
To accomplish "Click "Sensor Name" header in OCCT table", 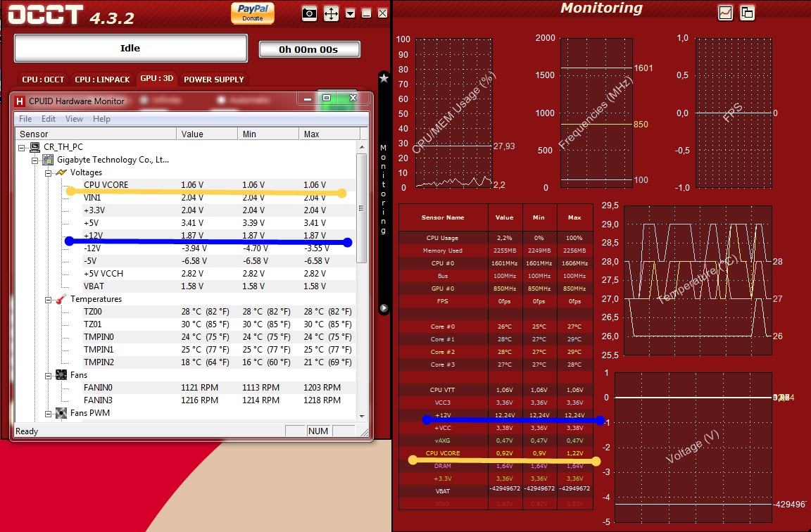I will [443, 217].
